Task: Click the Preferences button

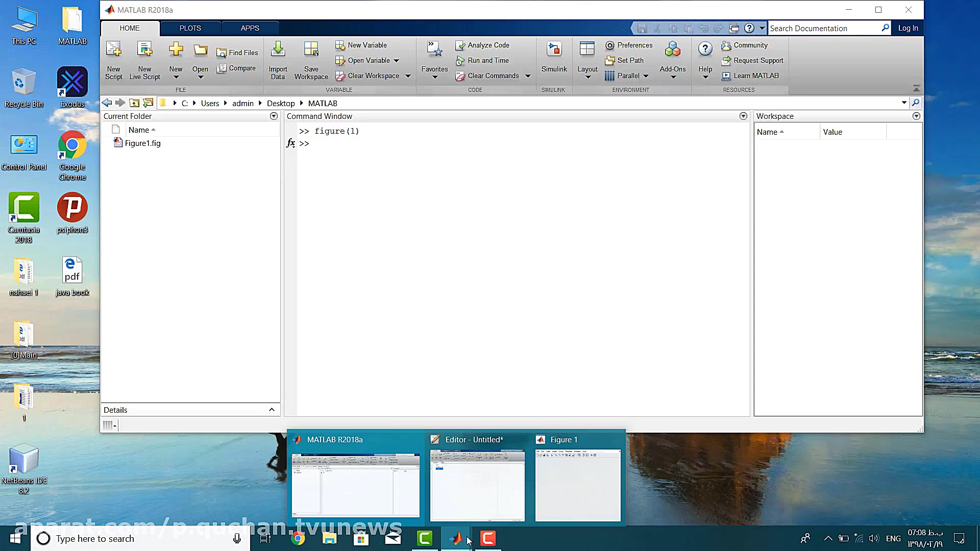Action: 629,45
